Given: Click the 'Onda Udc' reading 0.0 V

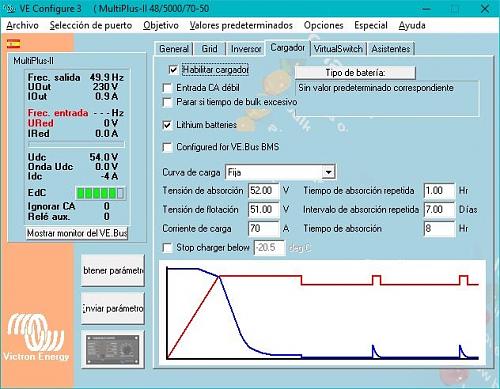Looking at the screenshot, I should pos(106,167).
